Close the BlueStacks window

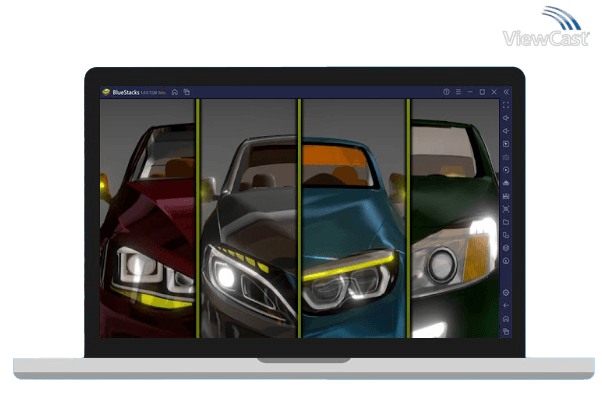tap(494, 92)
